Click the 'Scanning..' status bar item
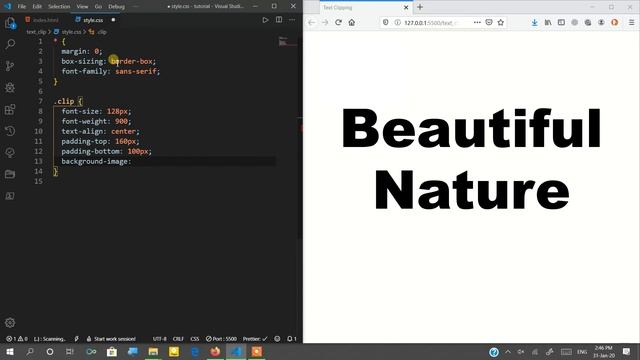640x360 pixels. [x=49, y=339]
